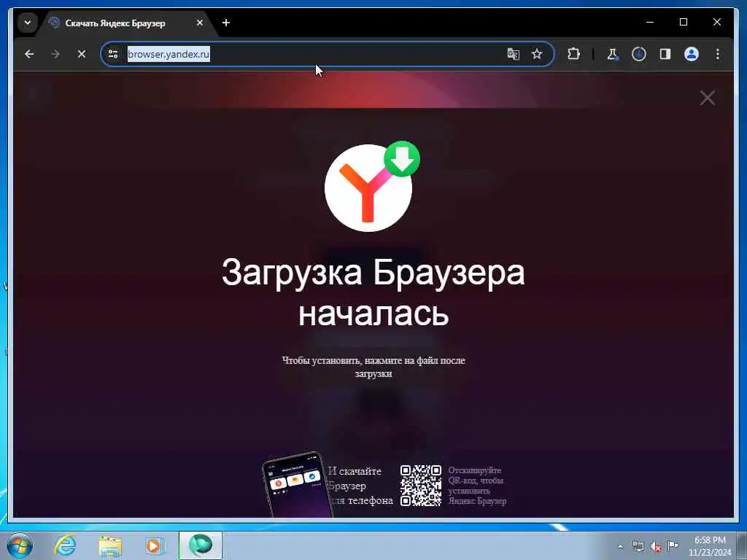Click the muted volume tray icon

pos(656,547)
